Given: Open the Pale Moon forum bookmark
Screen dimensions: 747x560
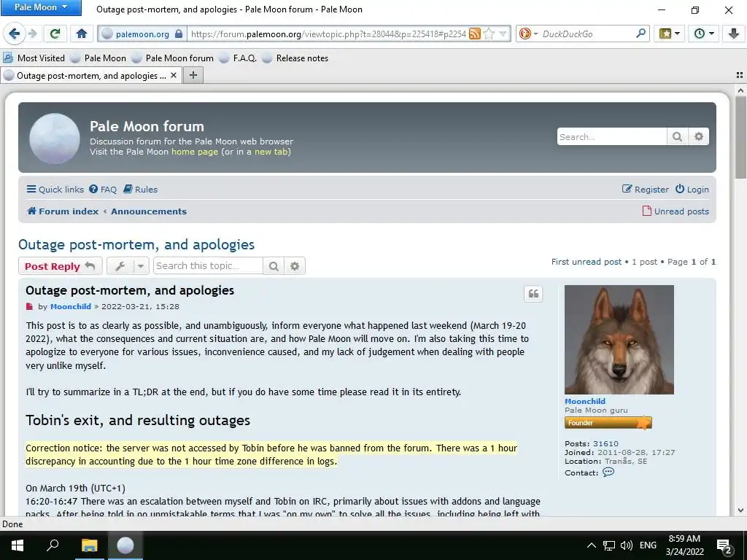Looking at the screenshot, I should (x=173, y=58).
